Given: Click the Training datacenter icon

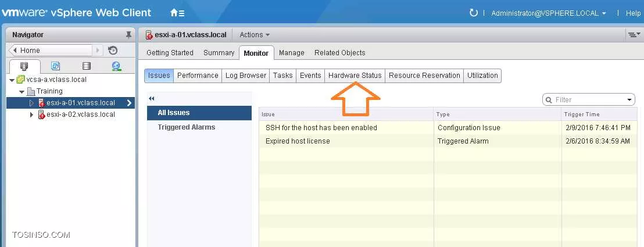Looking at the screenshot, I should click(x=31, y=91).
